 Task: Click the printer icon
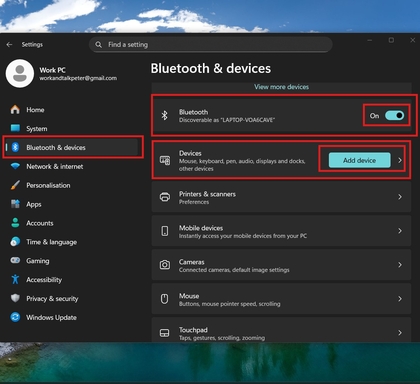165,197
